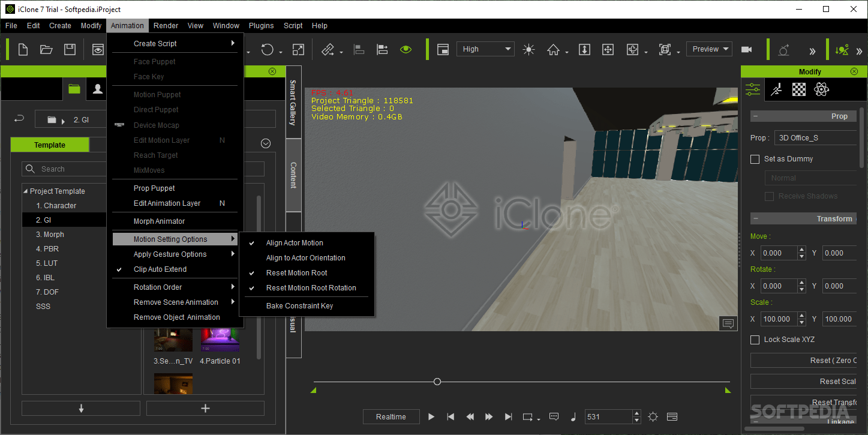
Task: Collapse the Project Template tree node
Action: (x=26, y=191)
